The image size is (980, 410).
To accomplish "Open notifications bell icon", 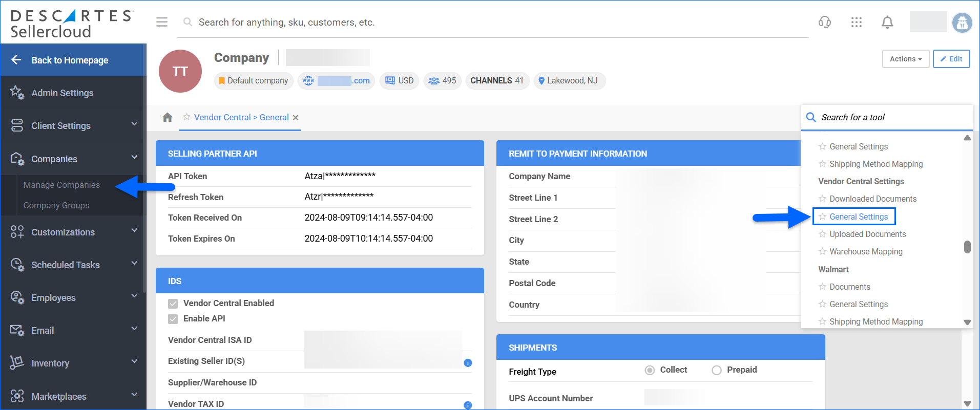I will pyautogui.click(x=887, y=22).
